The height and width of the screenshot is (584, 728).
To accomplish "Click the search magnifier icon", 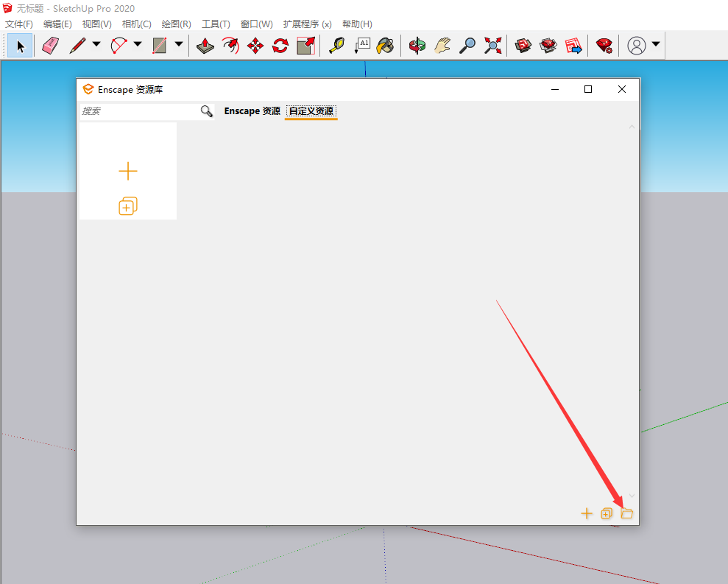I will point(207,111).
